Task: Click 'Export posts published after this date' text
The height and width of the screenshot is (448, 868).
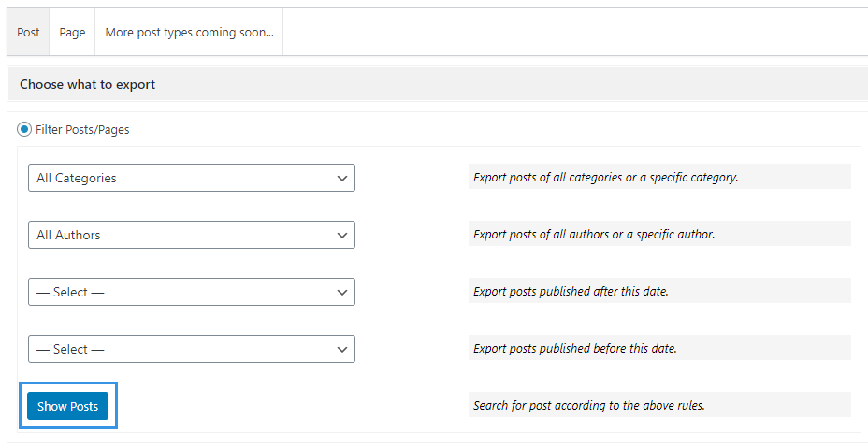Action: 571,291
